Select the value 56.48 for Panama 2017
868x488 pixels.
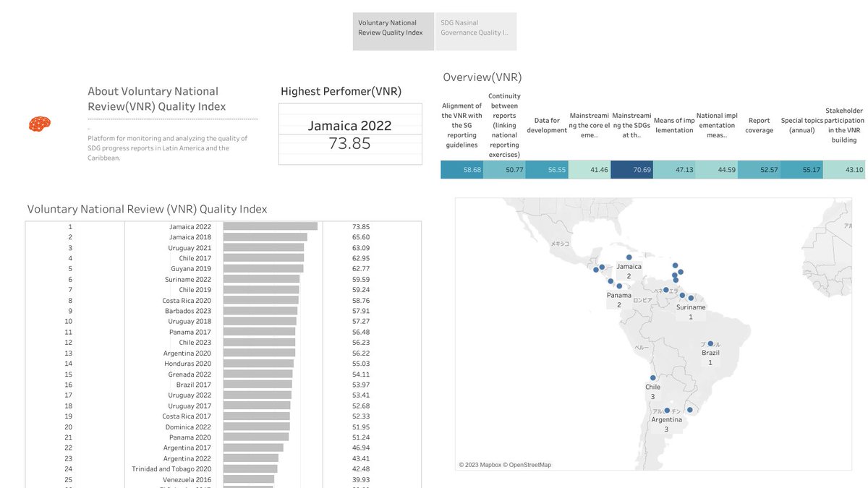click(x=361, y=332)
